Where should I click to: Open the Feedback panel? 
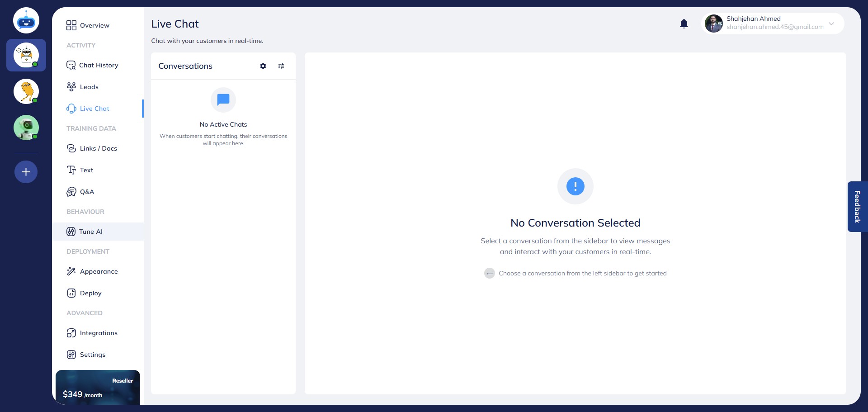coord(857,207)
